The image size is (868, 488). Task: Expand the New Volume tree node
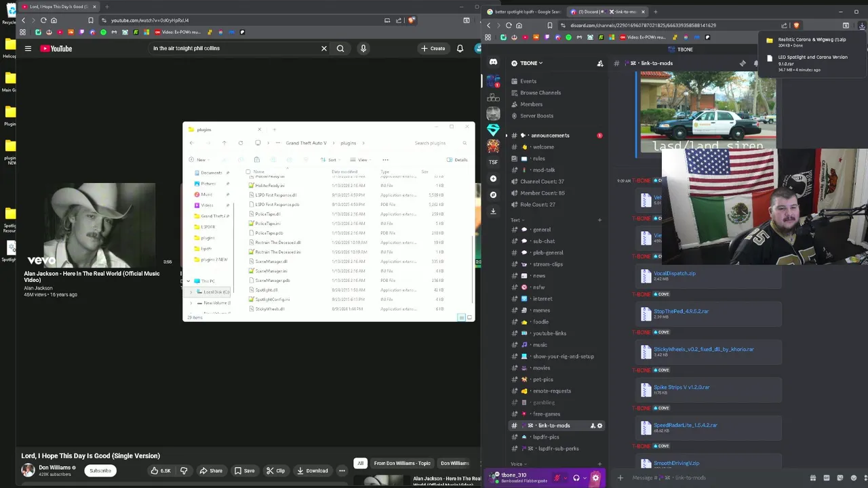tap(191, 303)
